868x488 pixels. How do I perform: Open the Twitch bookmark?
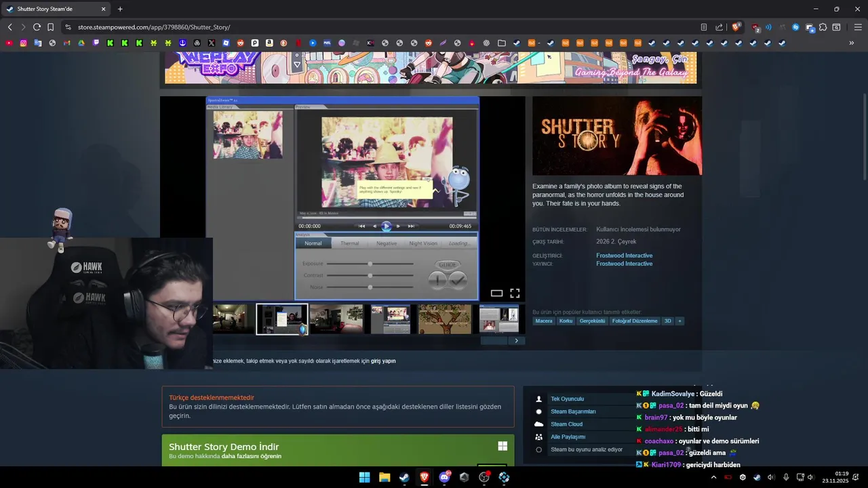coord(96,43)
